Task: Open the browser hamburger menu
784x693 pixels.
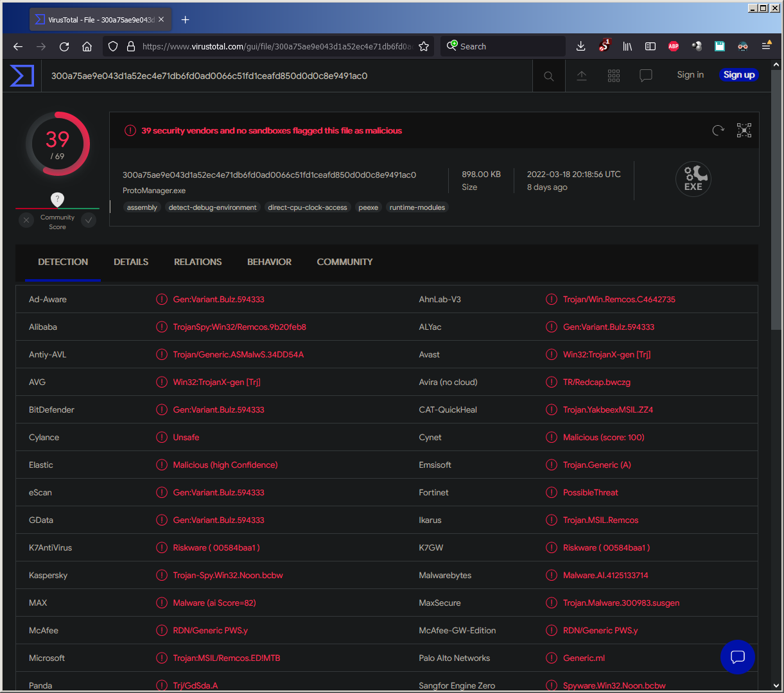Action: click(767, 46)
